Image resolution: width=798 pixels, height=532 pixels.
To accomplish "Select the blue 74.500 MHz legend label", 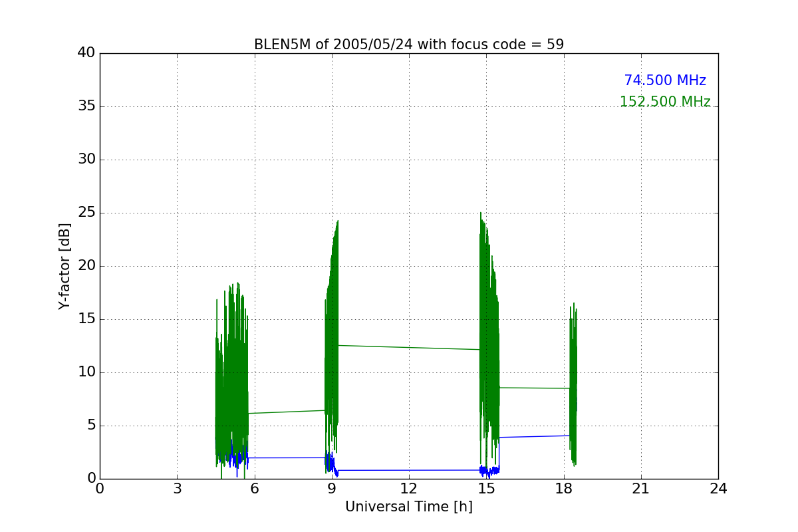I will point(665,80).
